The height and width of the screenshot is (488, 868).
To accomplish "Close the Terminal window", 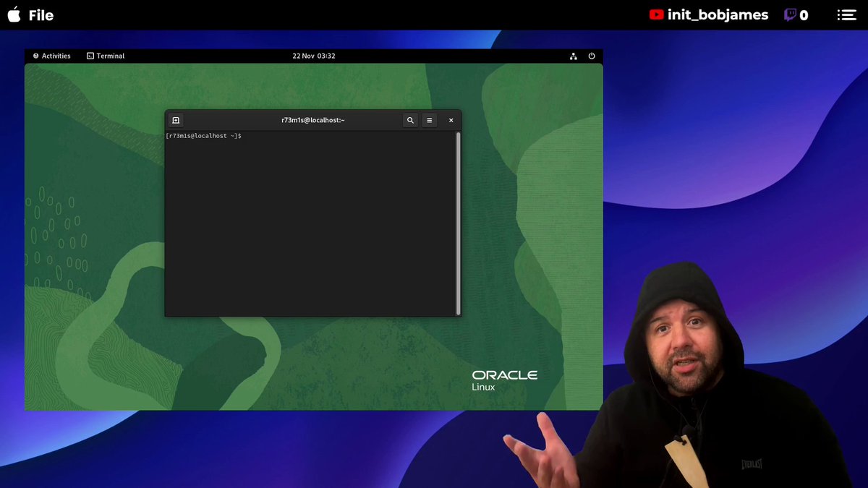I will point(451,120).
